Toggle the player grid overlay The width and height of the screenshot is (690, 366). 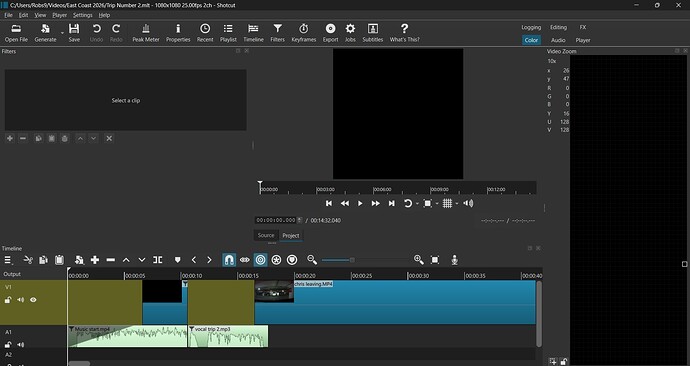(x=447, y=203)
